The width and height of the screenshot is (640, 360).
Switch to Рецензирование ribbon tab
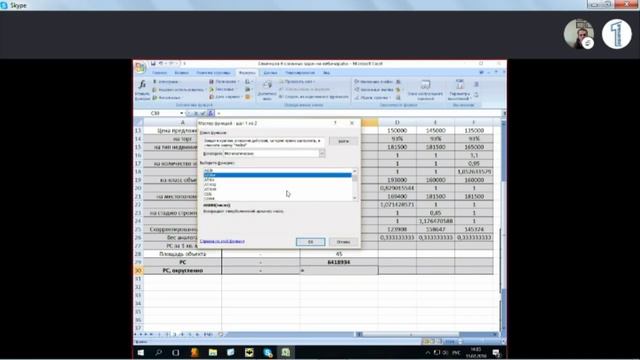pyautogui.click(x=300, y=73)
